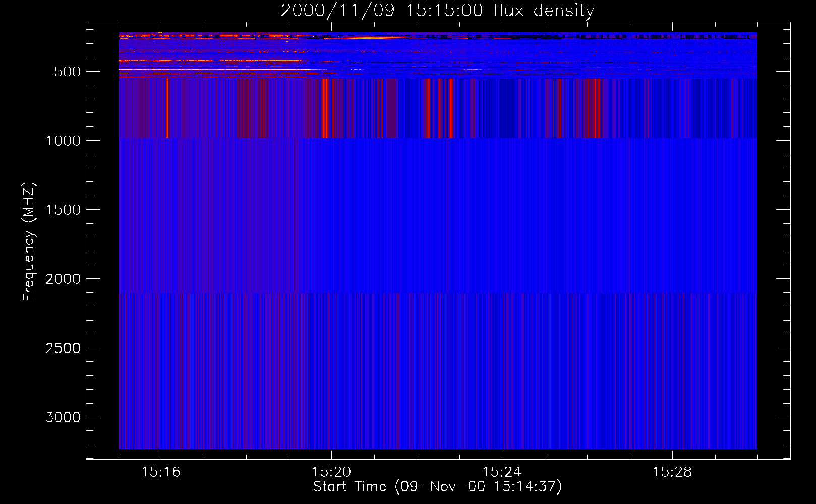Viewport: 816px width, 504px height.
Task: Click the 1000 frequency tick label
Action: point(63,141)
